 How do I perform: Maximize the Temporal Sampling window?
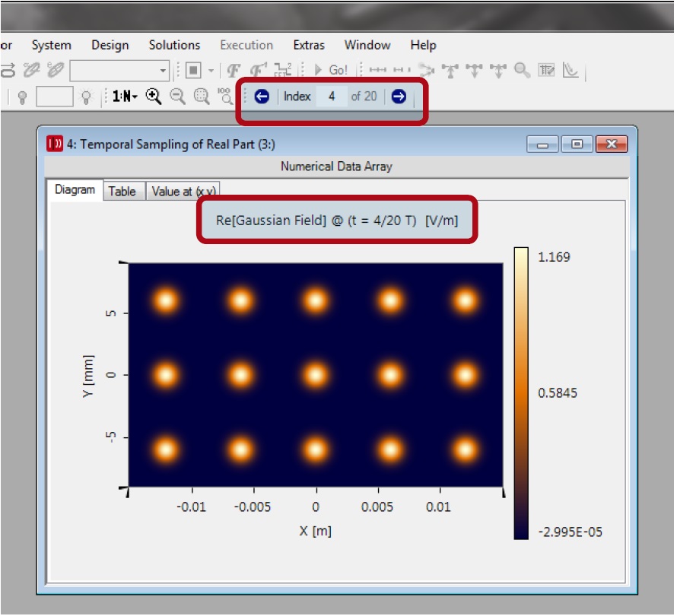pyautogui.click(x=577, y=144)
